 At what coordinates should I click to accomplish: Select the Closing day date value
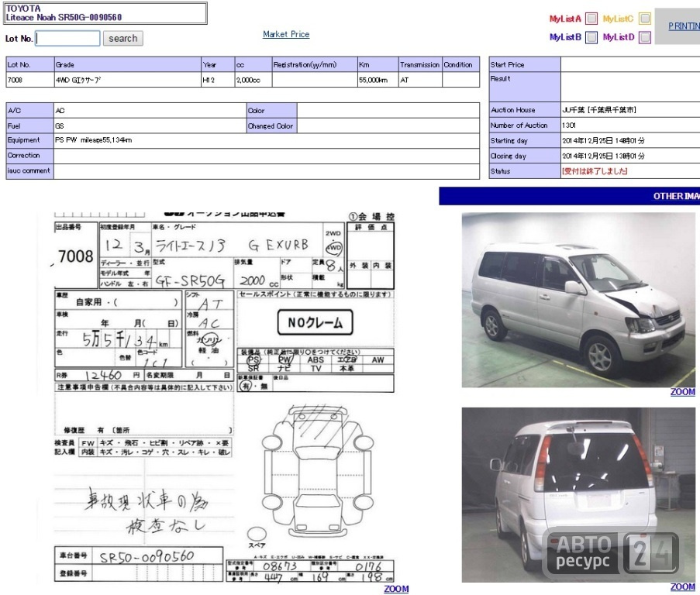(x=603, y=156)
